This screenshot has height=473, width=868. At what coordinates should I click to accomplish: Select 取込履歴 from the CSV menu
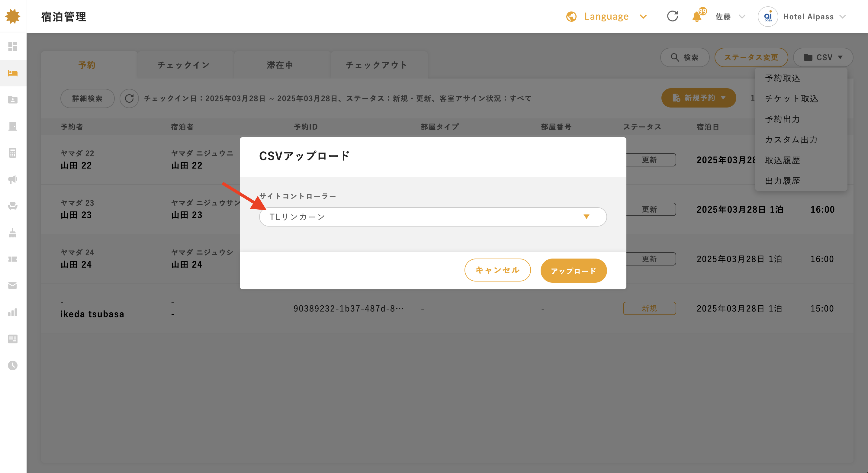(x=801, y=160)
